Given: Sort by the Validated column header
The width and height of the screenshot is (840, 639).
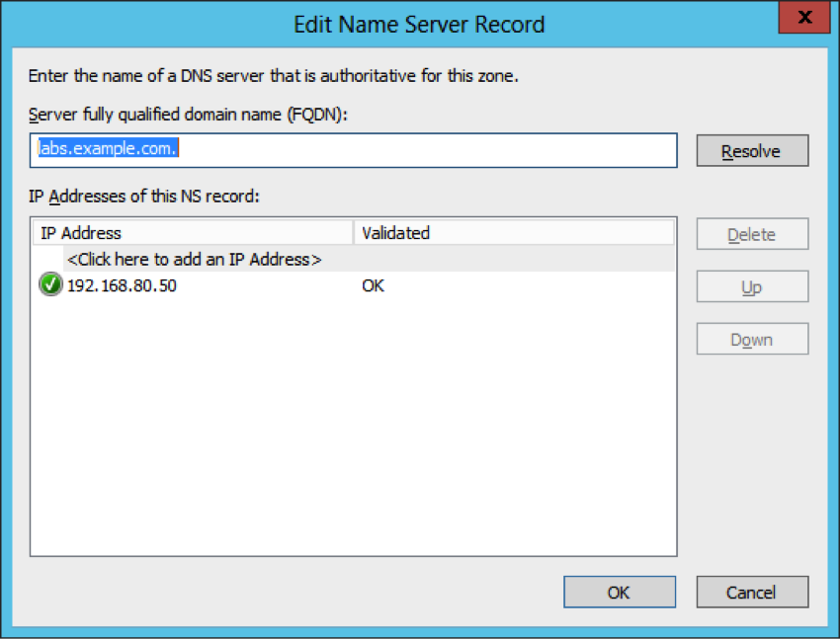Looking at the screenshot, I should coord(513,233).
